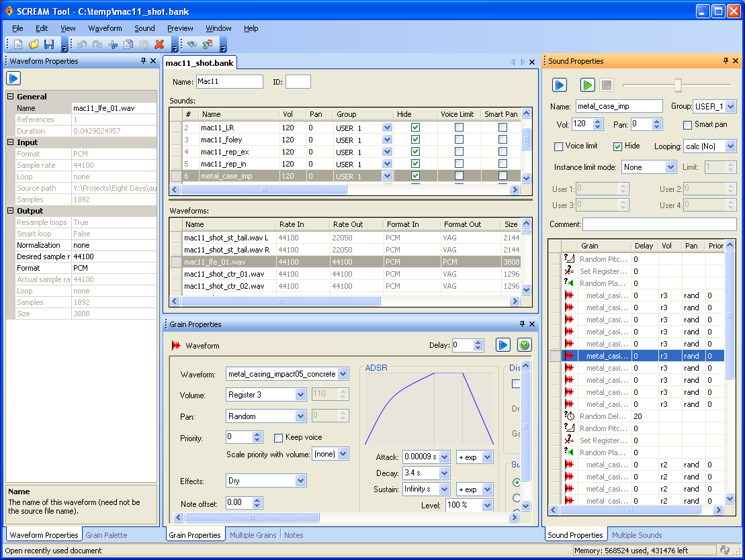Close the mac11_shot.bank document tab
This screenshot has height=560, width=745.
point(532,62)
